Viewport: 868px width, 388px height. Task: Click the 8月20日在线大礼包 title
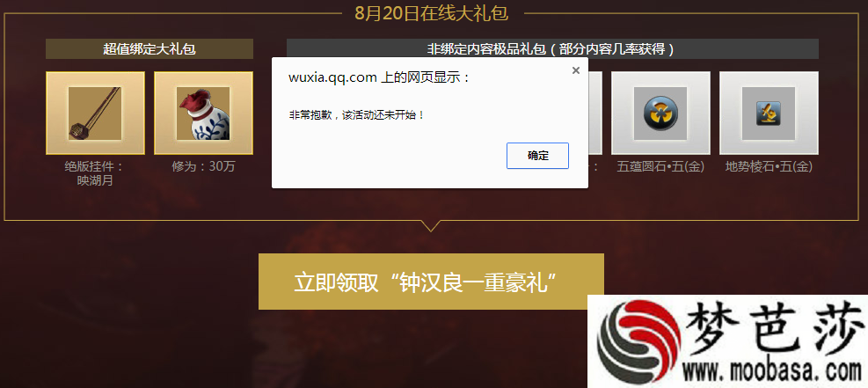coord(431,12)
